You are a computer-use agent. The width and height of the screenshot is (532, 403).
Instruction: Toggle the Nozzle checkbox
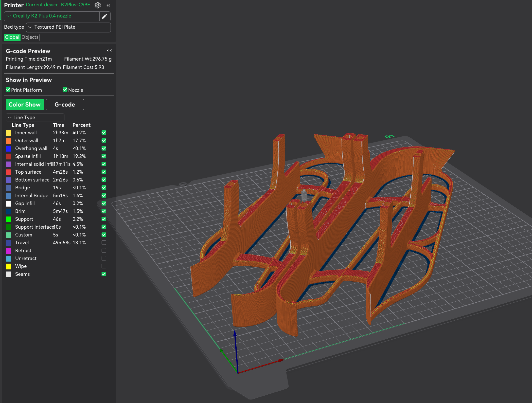click(65, 90)
